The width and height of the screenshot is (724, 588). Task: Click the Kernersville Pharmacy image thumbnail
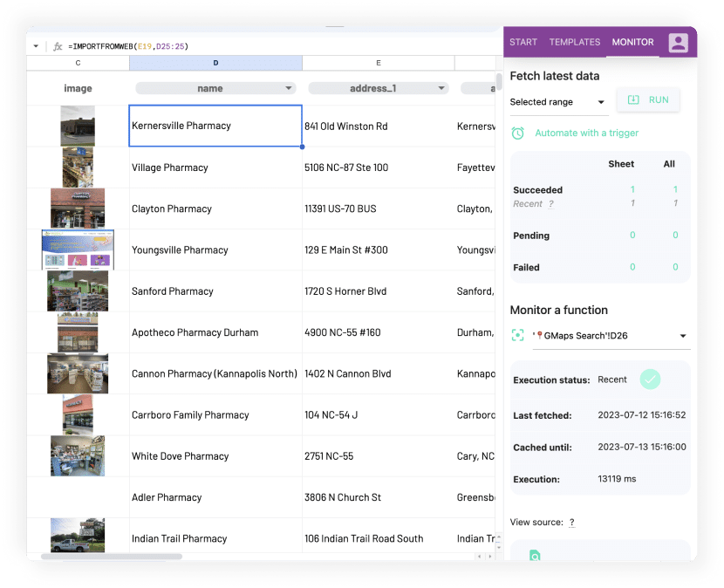(x=78, y=126)
